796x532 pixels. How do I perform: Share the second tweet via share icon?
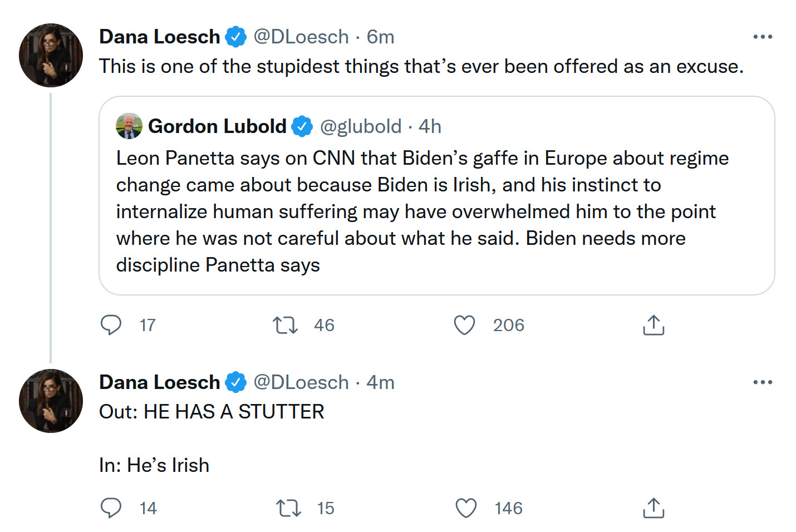click(653, 508)
